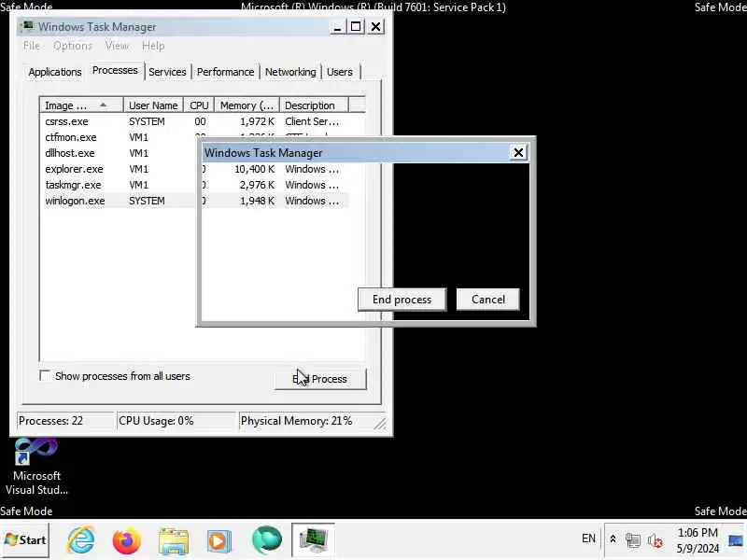Screen dimensions: 747x560
Task: Switch to the Services tab
Action: pyautogui.click(x=167, y=72)
